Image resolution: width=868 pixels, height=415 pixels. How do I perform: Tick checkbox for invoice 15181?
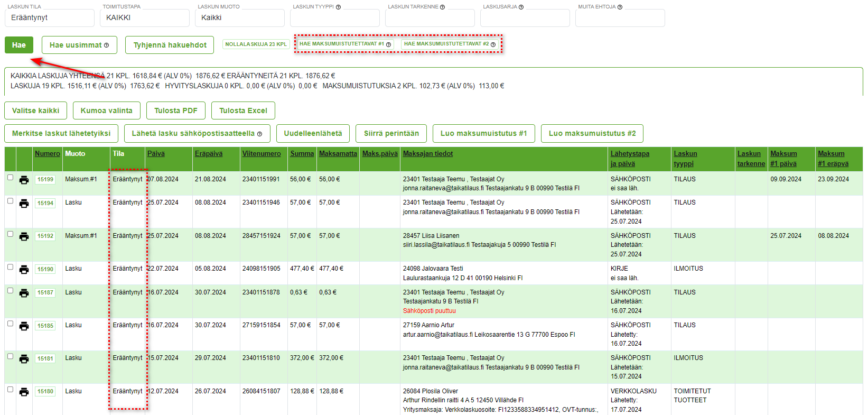(x=10, y=356)
